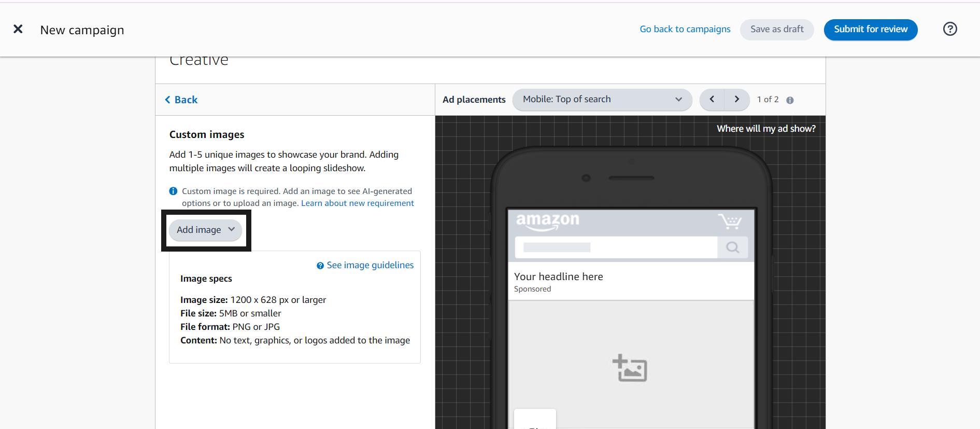This screenshot has width=980, height=429.
Task: Click the shopping cart icon in the phone preview
Action: click(x=730, y=222)
